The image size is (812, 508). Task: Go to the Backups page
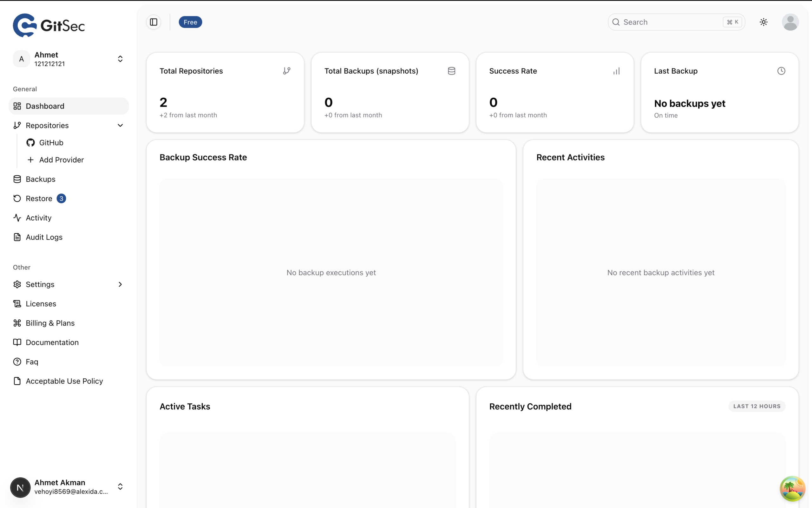pyautogui.click(x=40, y=179)
